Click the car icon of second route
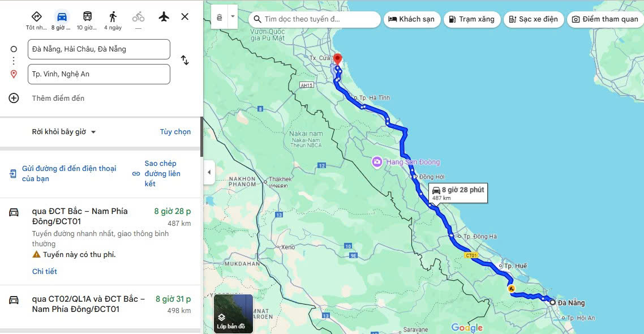 [14, 300]
